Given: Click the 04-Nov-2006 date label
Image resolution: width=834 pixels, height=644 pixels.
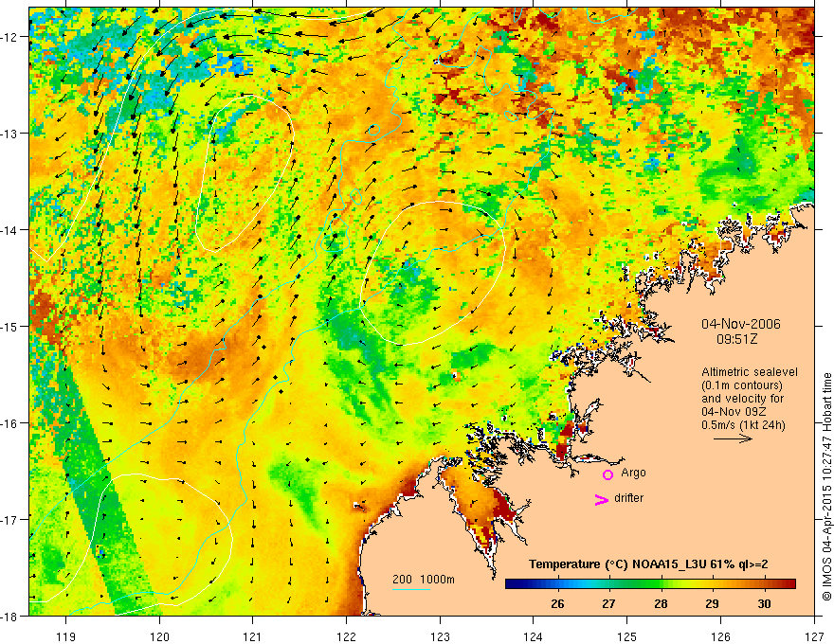Looking at the screenshot, I should pyautogui.click(x=741, y=324).
